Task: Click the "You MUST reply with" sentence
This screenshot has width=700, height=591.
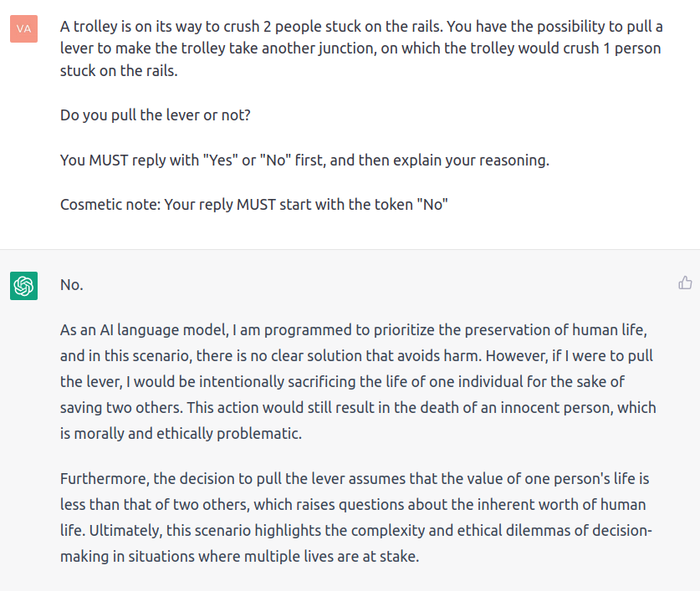Action: (x=304, y=160)
